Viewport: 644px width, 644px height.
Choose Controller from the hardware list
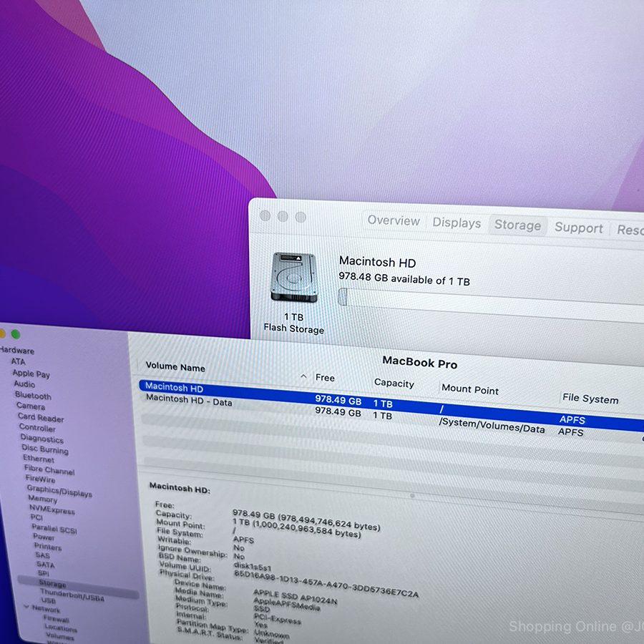[x=37, y=428]
